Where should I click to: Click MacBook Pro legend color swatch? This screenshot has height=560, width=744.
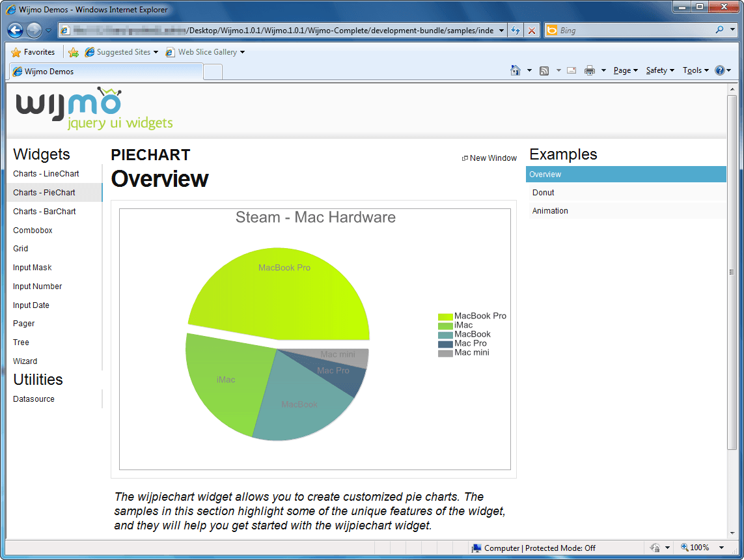pyautogui.click(x=445, y=316)
